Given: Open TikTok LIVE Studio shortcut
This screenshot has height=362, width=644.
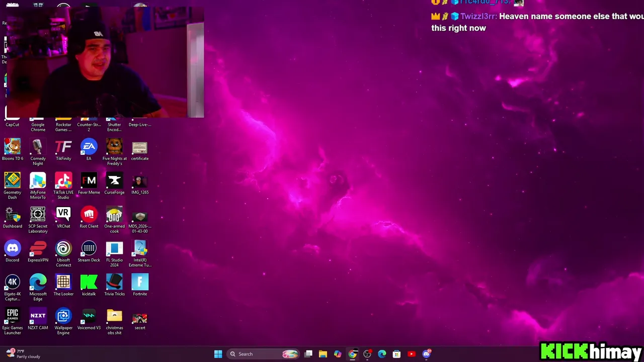Looking at the screenshot, I should pos(63,186).
